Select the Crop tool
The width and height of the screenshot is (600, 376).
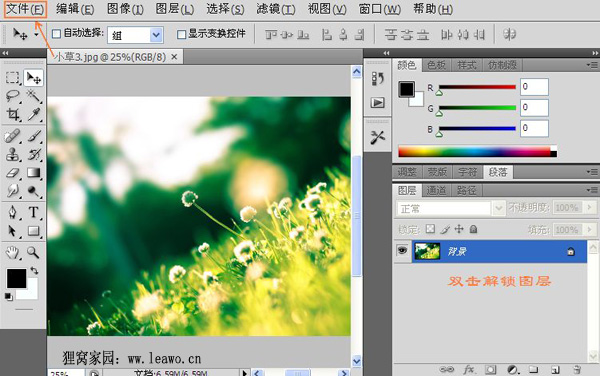(13, 114)
